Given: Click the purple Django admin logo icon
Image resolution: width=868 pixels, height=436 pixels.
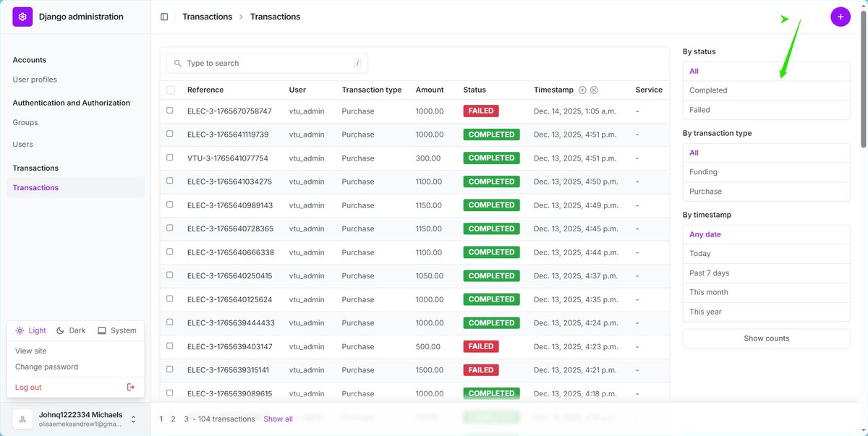Looking at the screenshot, I should pos(21,16).
